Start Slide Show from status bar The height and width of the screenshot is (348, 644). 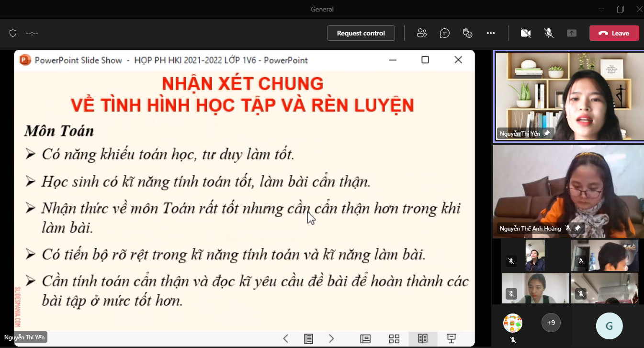point(451,339)
